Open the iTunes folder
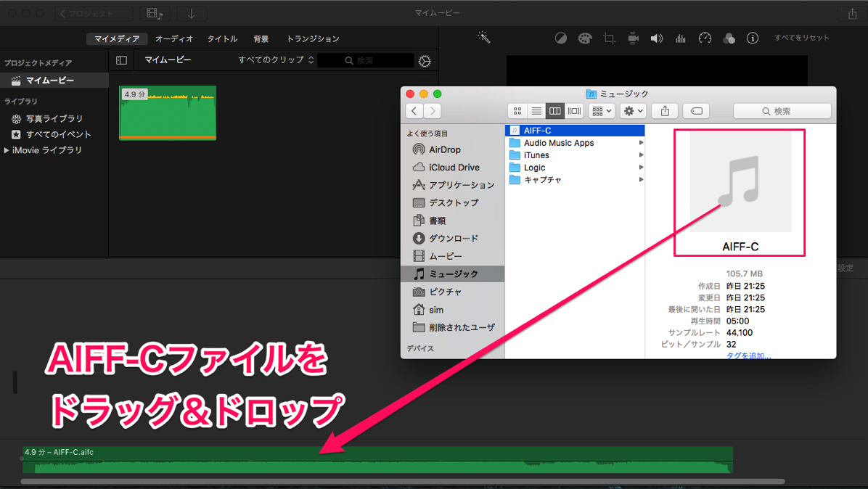The image size is (868, 489). [576, 155]
